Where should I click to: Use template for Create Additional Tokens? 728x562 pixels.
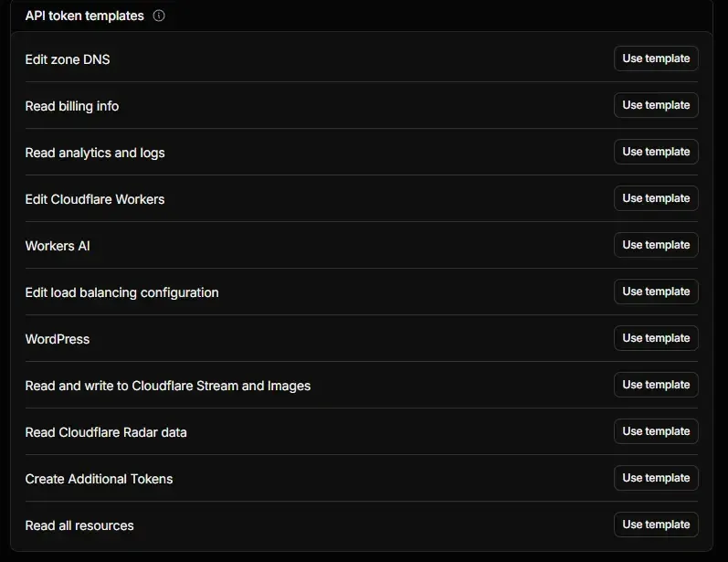point(656,478)
